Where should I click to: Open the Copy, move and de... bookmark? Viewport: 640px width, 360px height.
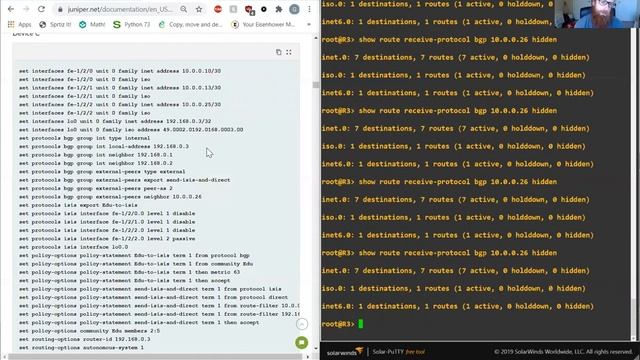pyautogui.click(x=191, y=24)
